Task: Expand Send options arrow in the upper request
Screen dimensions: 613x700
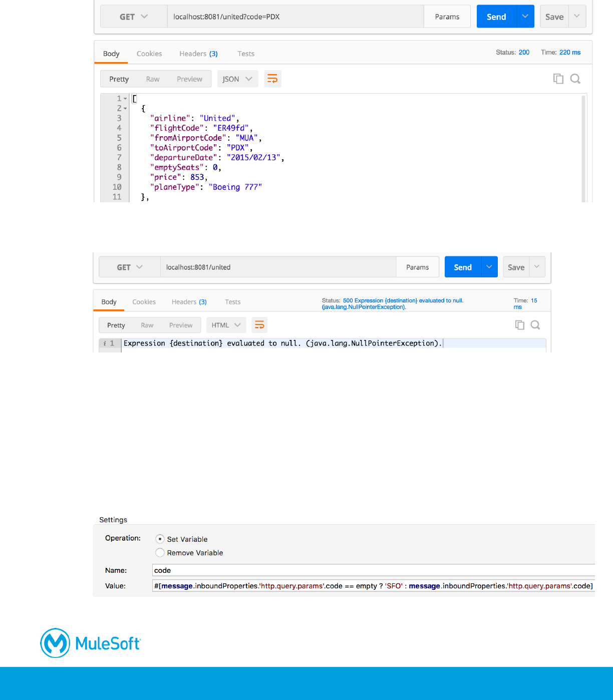Action: [525, 17]
